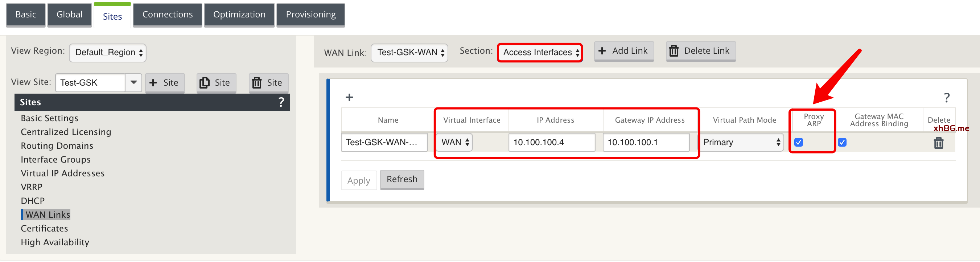Click the Gateway IP Address column header
This screenshot has height=262, width=980.
point(650,120)
